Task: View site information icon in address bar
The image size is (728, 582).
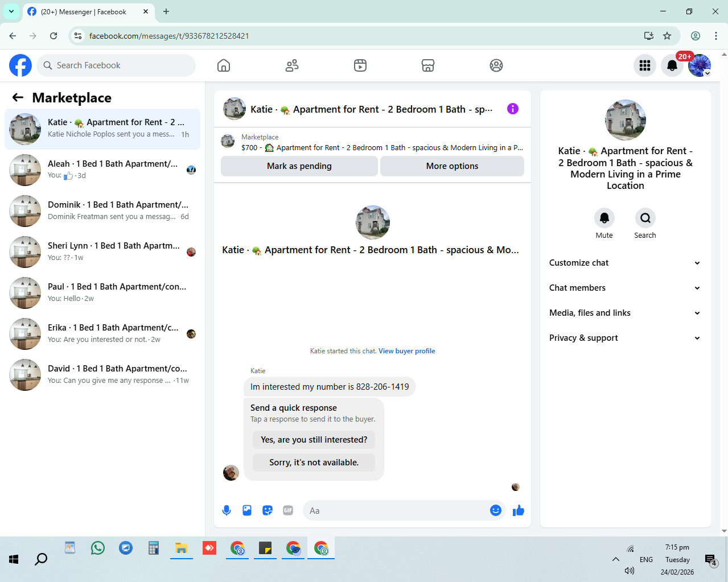Action: [x=79, y=36]
